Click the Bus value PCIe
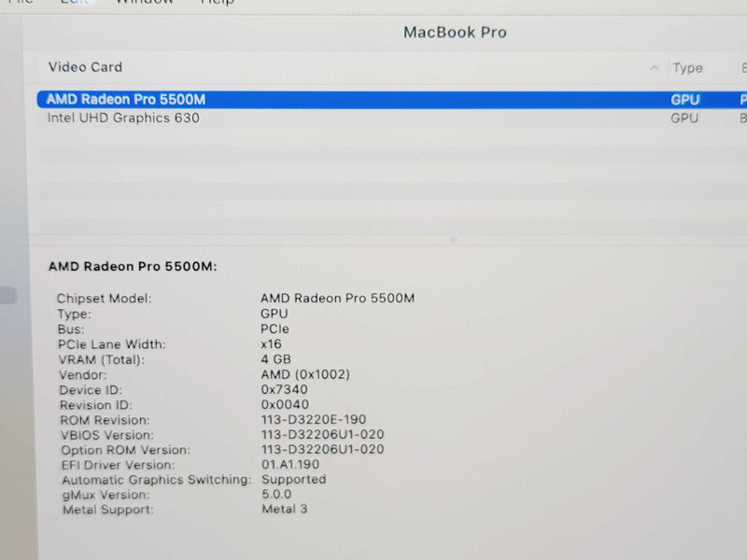Viewport: 747px width, 560px height. tap(275, 329)
